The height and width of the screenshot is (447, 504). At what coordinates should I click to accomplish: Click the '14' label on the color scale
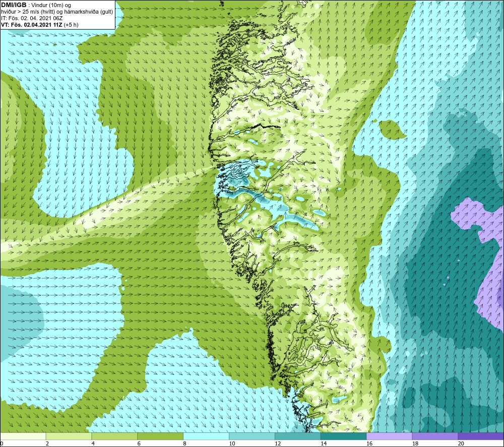(x=324, y=443)
